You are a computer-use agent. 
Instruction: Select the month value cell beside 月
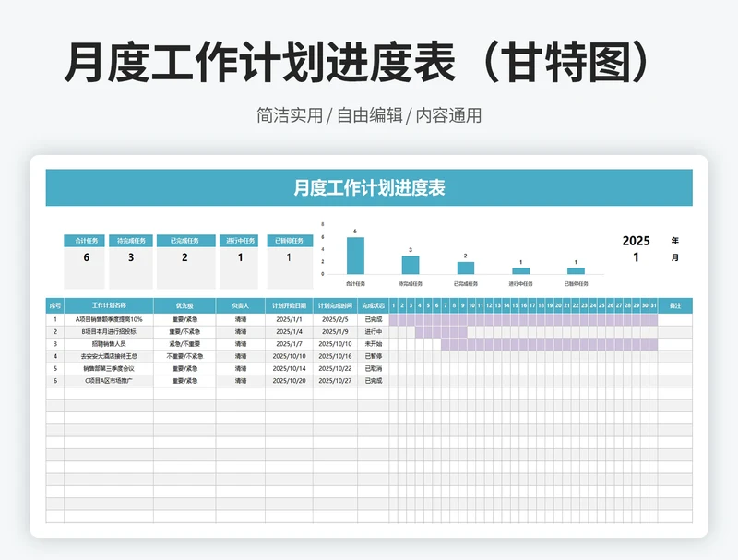coord(636,257)
